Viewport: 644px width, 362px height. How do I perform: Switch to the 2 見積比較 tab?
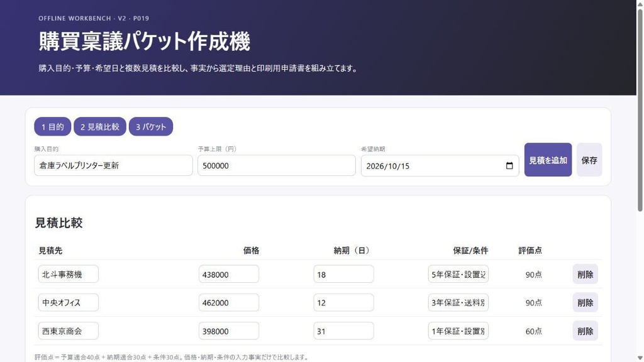click(100, 126)
